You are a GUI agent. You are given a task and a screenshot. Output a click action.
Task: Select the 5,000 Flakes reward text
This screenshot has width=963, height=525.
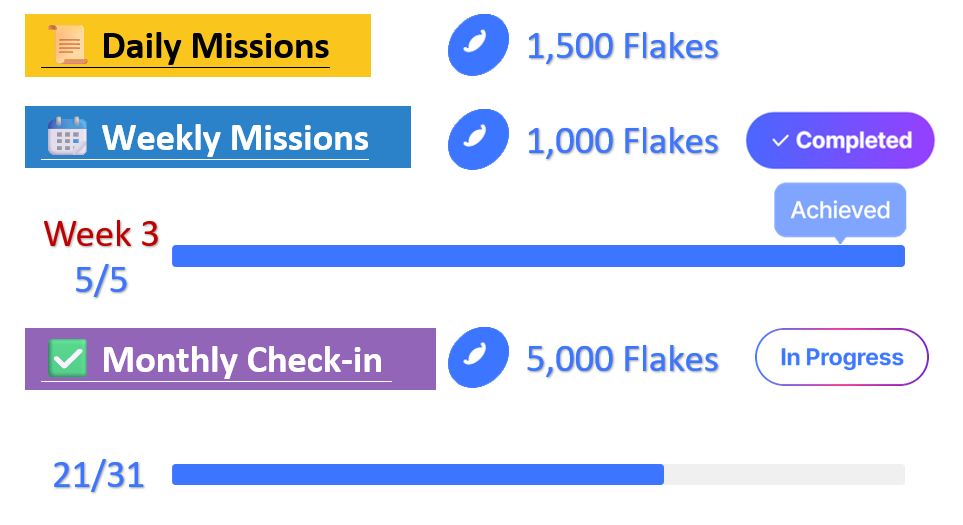pos(623,359)
